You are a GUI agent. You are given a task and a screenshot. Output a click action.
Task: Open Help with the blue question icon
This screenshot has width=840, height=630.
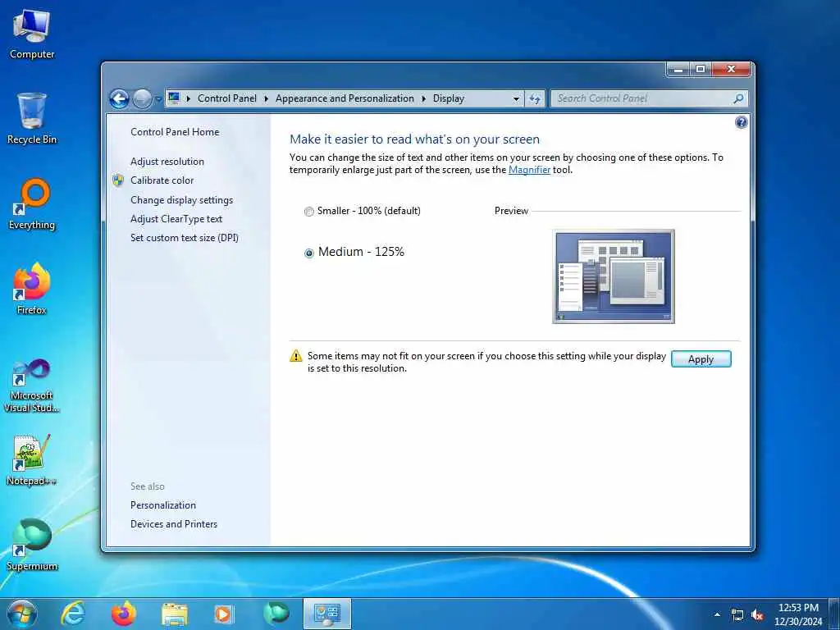[x=741, y=123]
